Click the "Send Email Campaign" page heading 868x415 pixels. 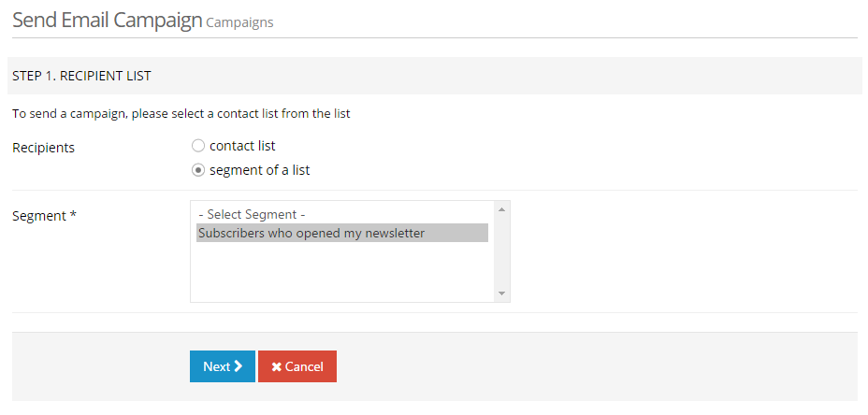pyautogui.click(x=107, y=21)
